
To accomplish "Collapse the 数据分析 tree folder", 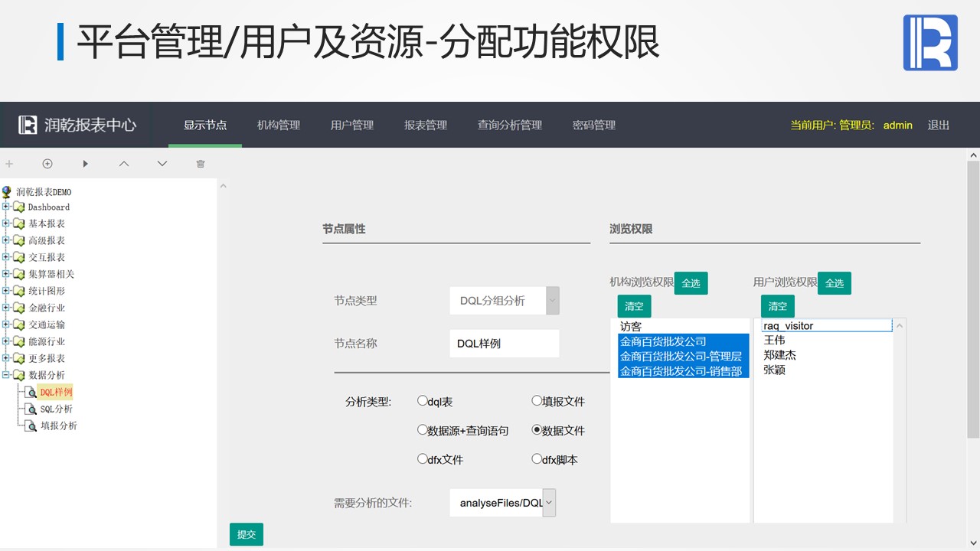I will (x=6, y=375).
